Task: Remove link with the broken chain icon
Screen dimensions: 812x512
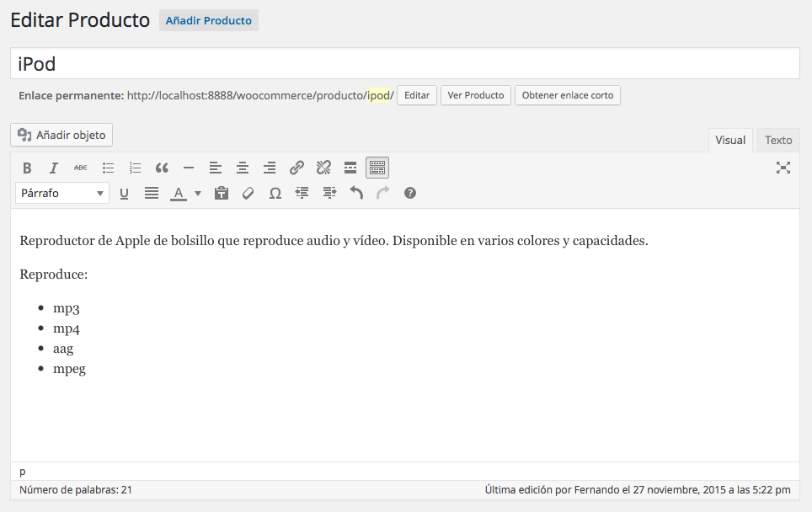Action: coord(323,168)
